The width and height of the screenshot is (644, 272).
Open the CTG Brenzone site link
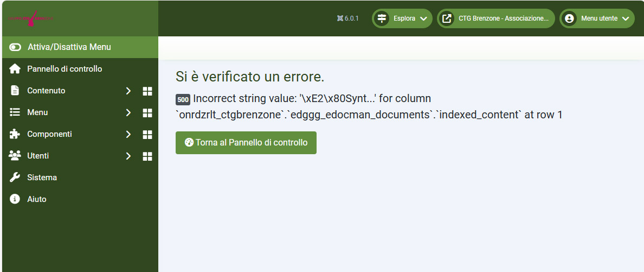tap(496, 18)
